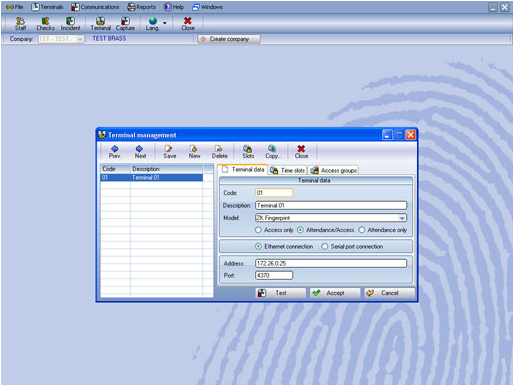The width and height of the screenshot is (514, 387).
Task: Open the Terminals menu
Action: (47, 7)
